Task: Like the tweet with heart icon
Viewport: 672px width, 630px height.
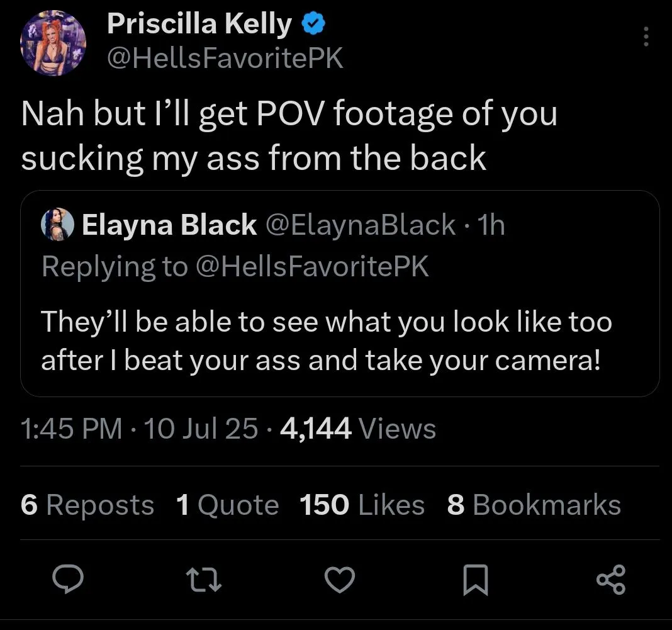Action: point(340,580)
